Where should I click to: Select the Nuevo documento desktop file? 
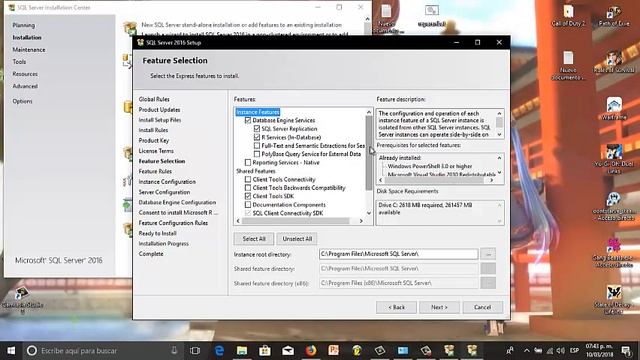tap(568, 65)
